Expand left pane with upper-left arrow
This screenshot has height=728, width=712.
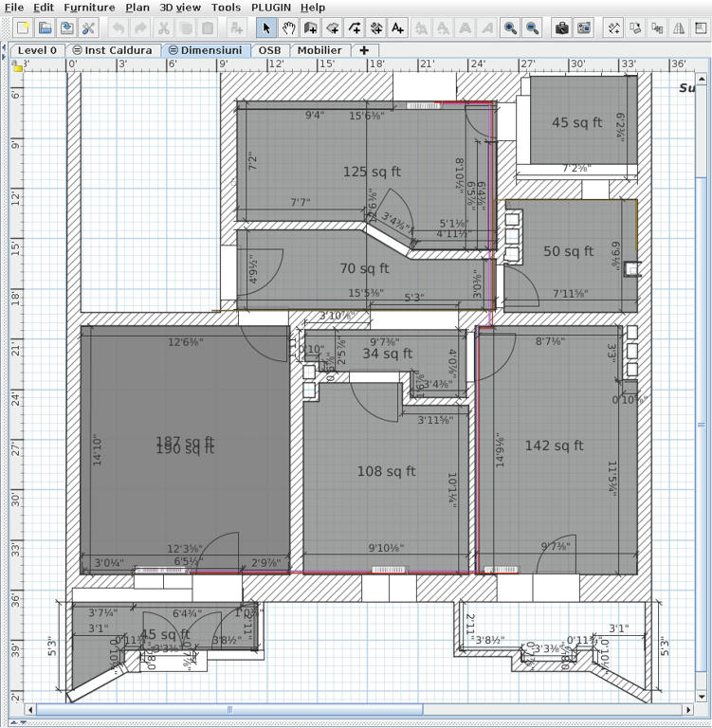pyautogui.click(x=4, y=46)
